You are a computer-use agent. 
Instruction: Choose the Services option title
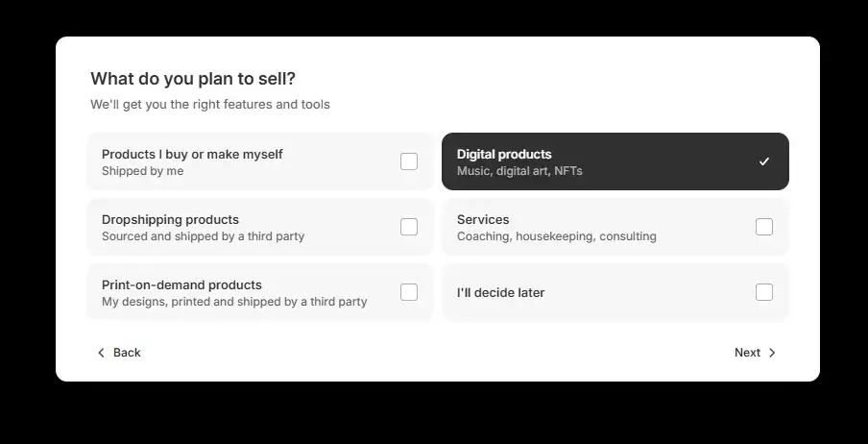[483, 219]
